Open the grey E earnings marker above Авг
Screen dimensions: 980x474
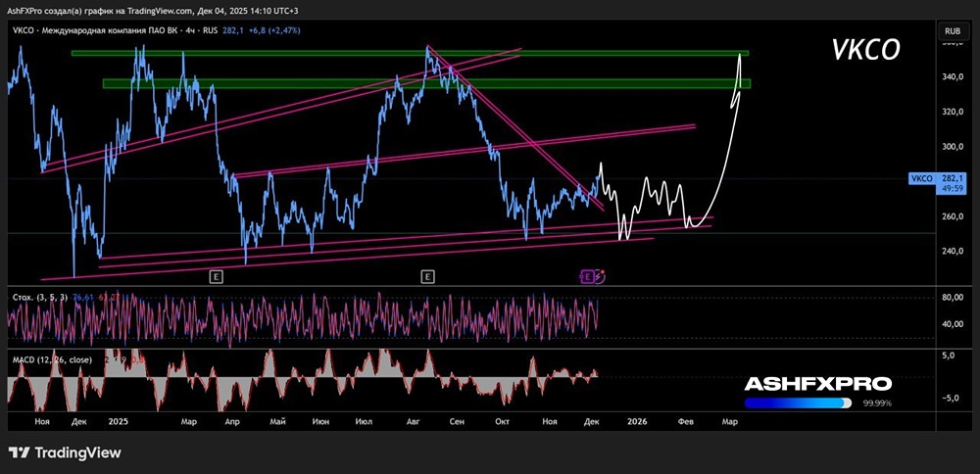[x=427, y=276]
